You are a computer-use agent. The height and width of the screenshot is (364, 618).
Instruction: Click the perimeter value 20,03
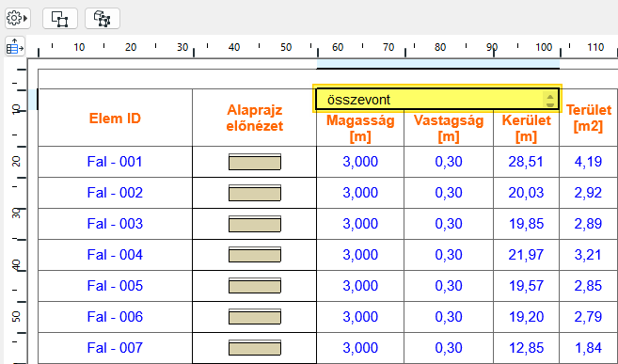(x=526, y=193)
